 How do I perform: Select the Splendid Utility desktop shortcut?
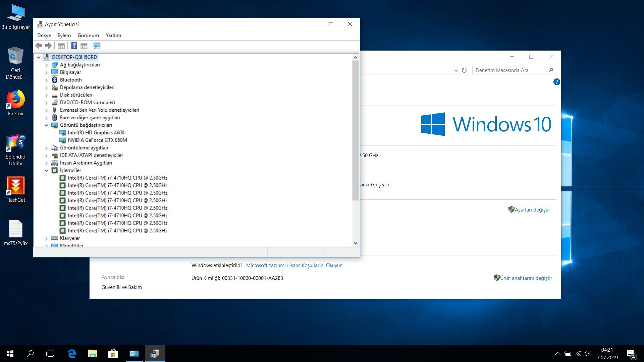(15, 150)
